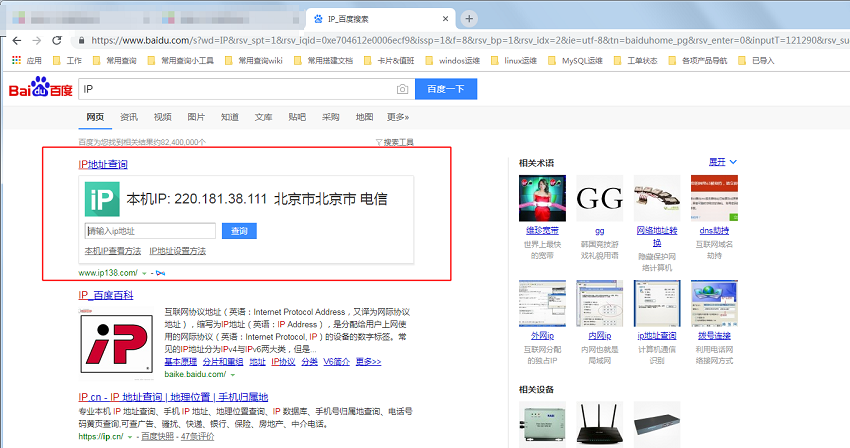Image resolution: width=850 pixels, height=448 pixels.
Task: Open the 搜索工具 filter
Action: 395,142
